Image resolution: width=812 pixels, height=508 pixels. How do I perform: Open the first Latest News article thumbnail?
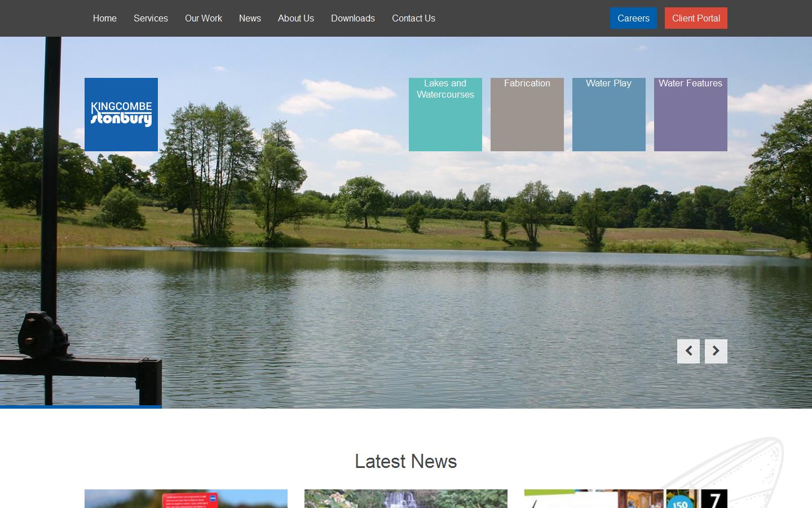[186, 499]
